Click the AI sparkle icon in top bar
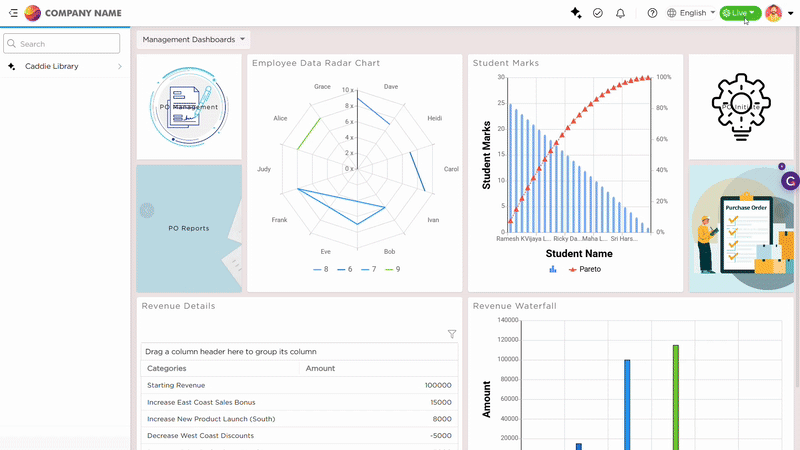800x450 pixels. 576,13
